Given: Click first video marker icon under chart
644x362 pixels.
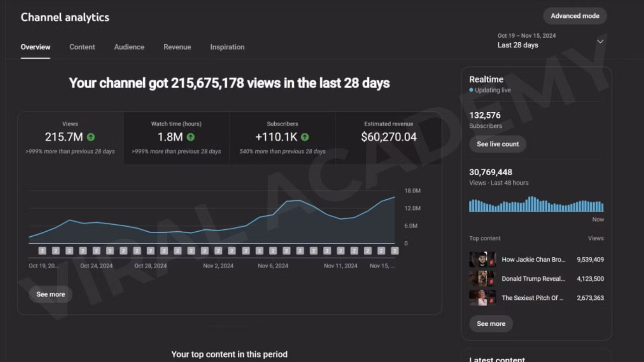Looking at the screenshot, I should pos(42,251).
